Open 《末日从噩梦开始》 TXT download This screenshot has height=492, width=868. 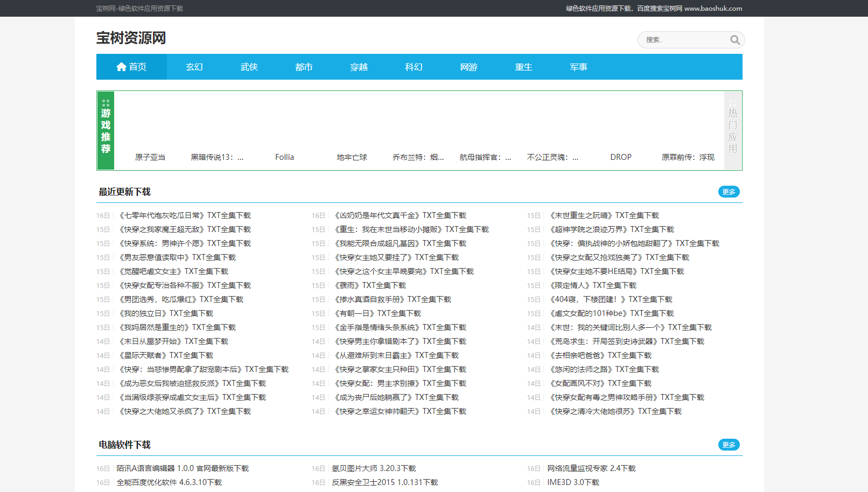tap(172, 341)
